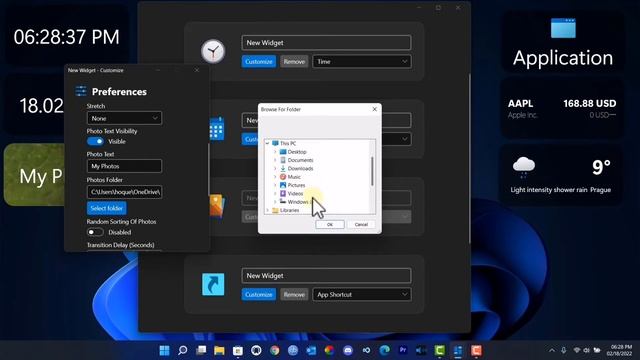Select the Downloads folder in the tree
640x360 pixels.
coord(296,168)
